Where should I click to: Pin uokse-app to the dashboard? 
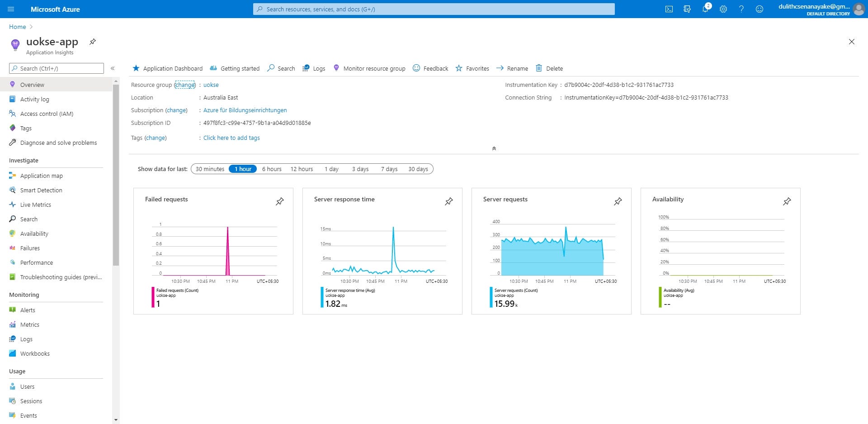[x=93, y=42]
